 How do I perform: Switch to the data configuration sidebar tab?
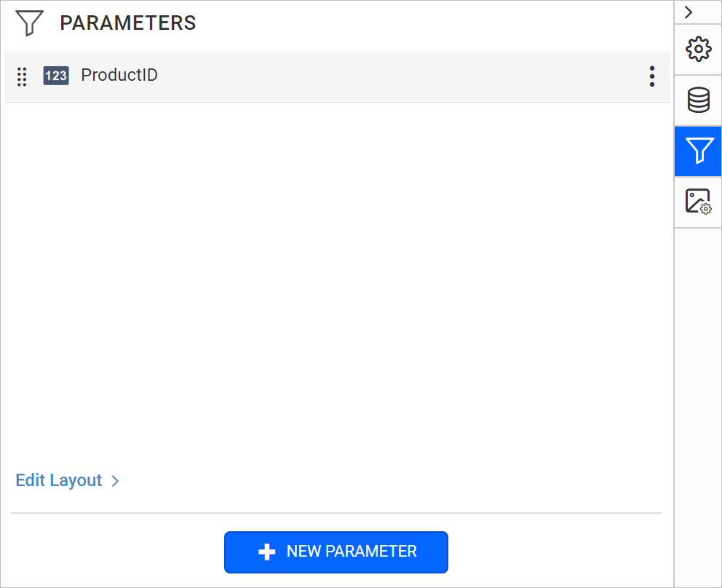click(698, 100)
